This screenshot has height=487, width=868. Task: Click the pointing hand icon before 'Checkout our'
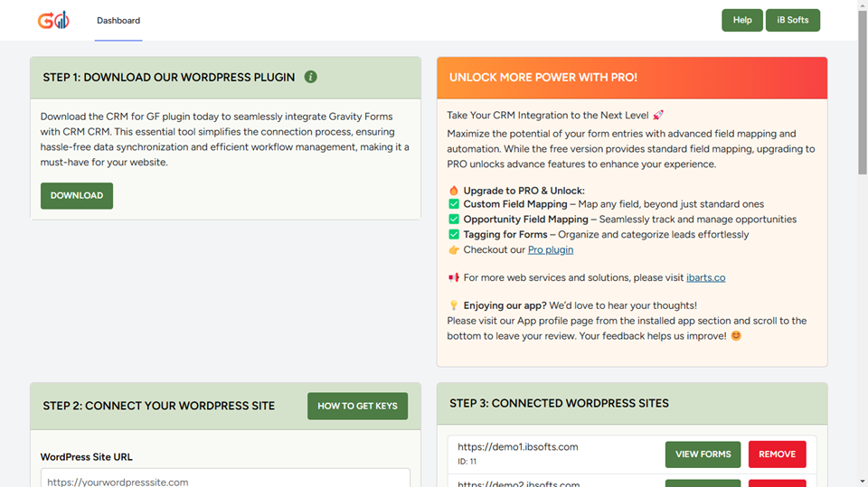[x=454, y=249]
